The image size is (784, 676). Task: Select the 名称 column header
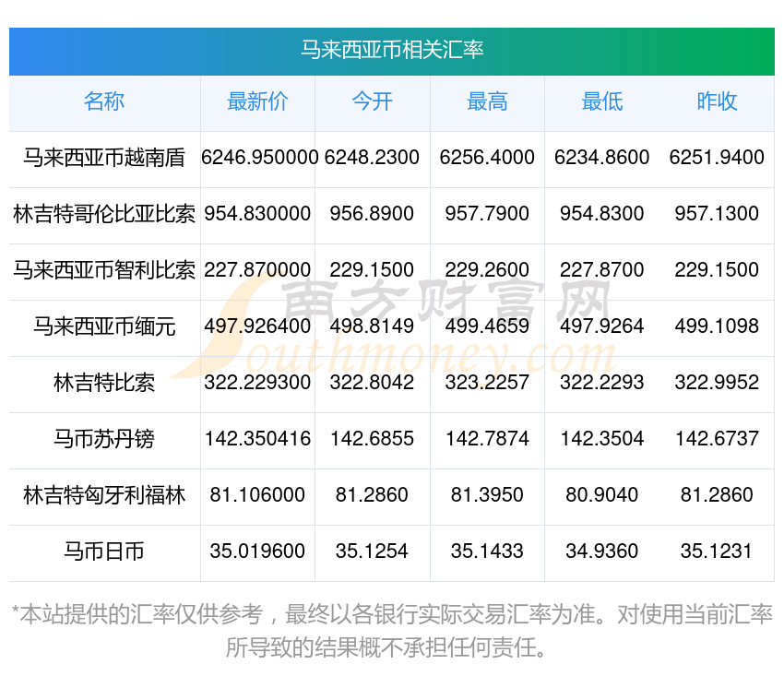tap(104, 101)
